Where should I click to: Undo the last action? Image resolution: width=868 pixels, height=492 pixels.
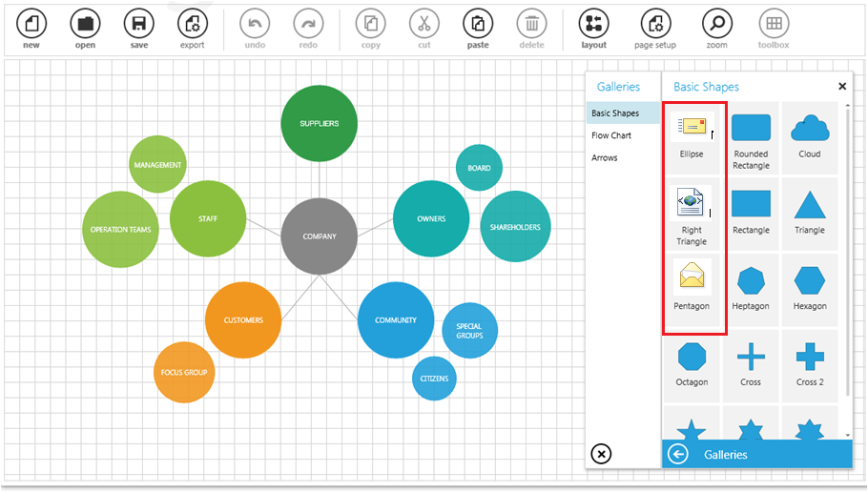255,24
